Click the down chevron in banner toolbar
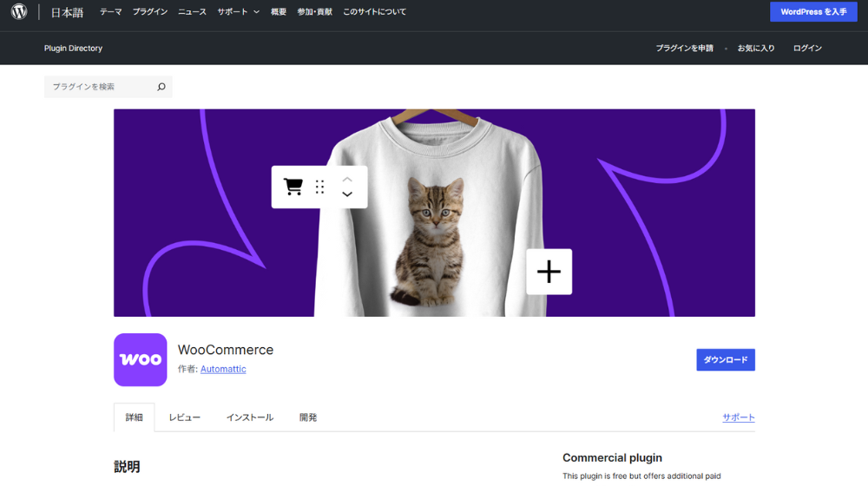 pos(347,194)
